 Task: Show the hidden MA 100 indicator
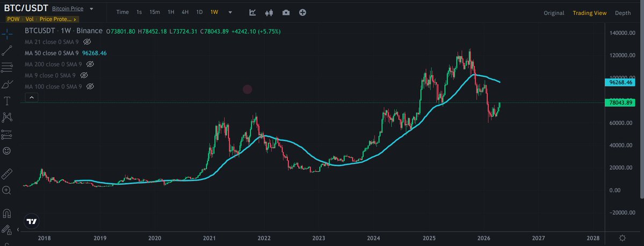click(90, 86)
